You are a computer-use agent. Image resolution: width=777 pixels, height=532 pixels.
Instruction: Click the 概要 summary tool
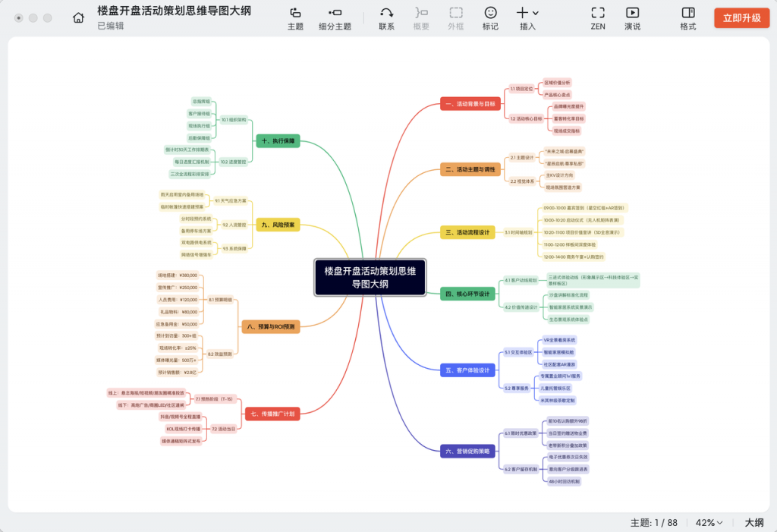[421, 18]
